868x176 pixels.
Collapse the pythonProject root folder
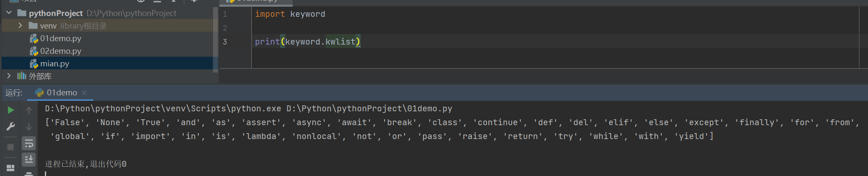[9, 13]
